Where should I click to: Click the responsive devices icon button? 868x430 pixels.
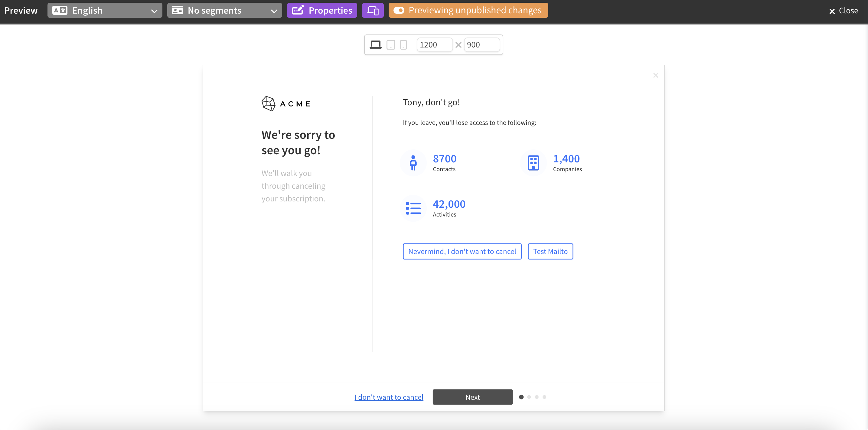pos(372,10)
